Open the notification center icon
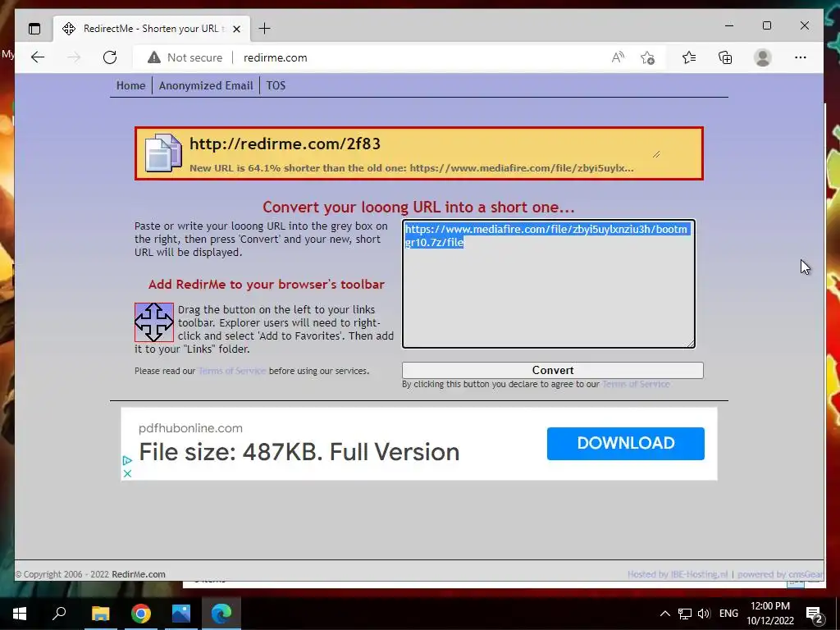 pyautogui.click(x=815, y=614)
